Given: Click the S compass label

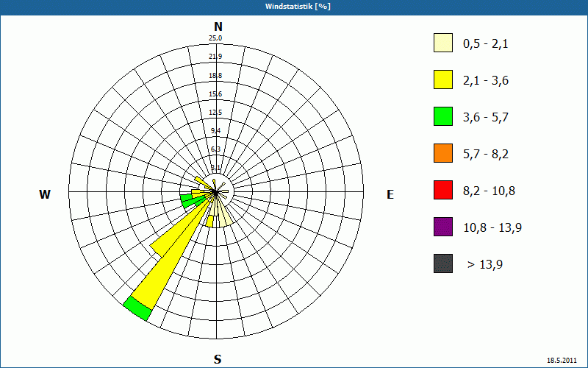Looking at the screenshot, I should (x=218, y=359).
